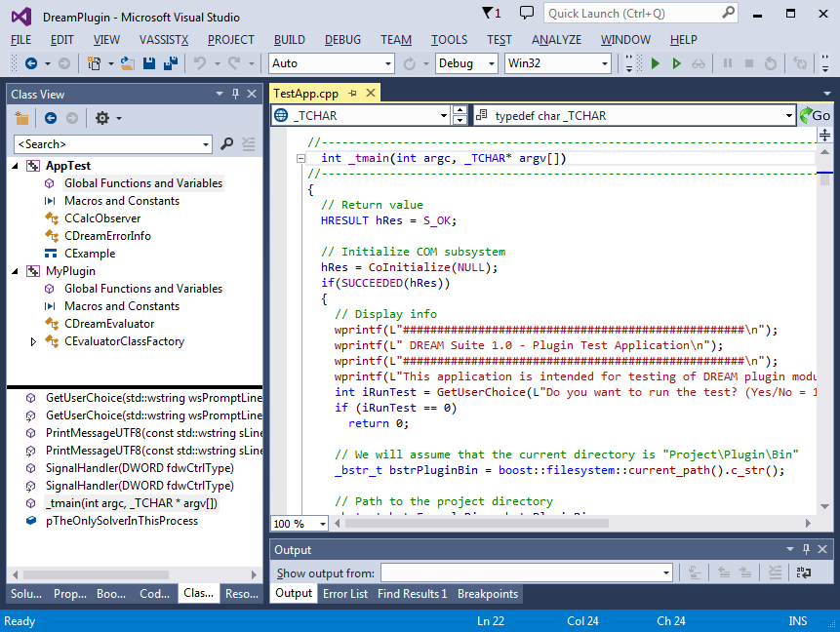840x632 pixels.
Task: Switch to the Breakpoints tab
Action: click(488, 594)
